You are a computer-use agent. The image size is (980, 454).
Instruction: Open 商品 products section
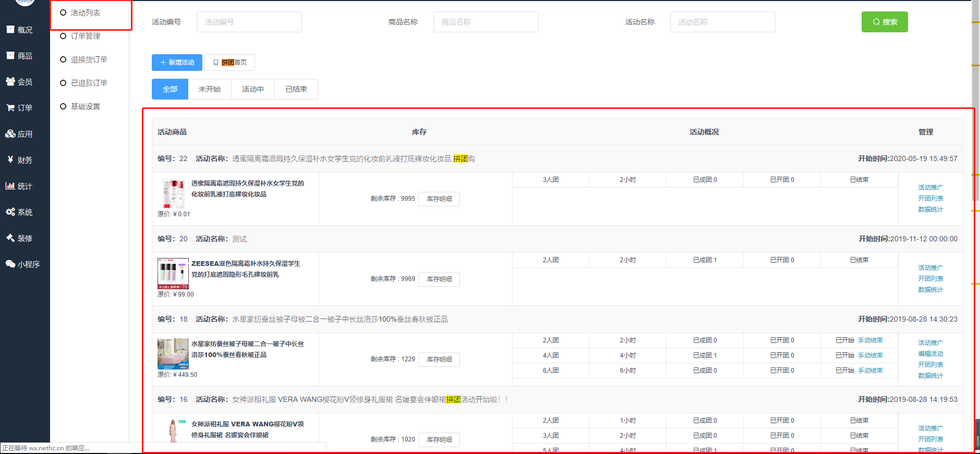click(19, 56)
